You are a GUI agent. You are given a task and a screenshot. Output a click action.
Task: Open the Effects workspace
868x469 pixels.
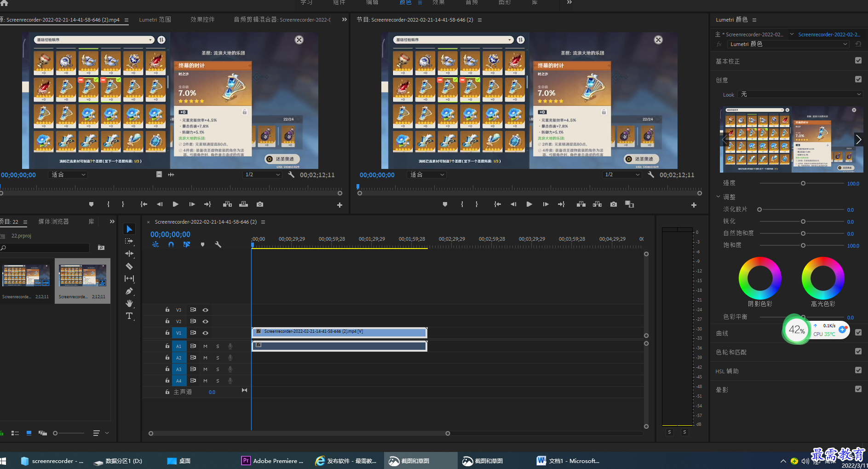[x=438, y=3]
